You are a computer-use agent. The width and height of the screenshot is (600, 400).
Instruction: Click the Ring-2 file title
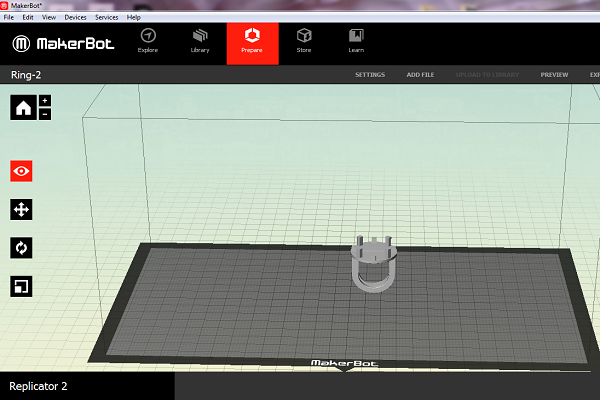click(26, 75)
